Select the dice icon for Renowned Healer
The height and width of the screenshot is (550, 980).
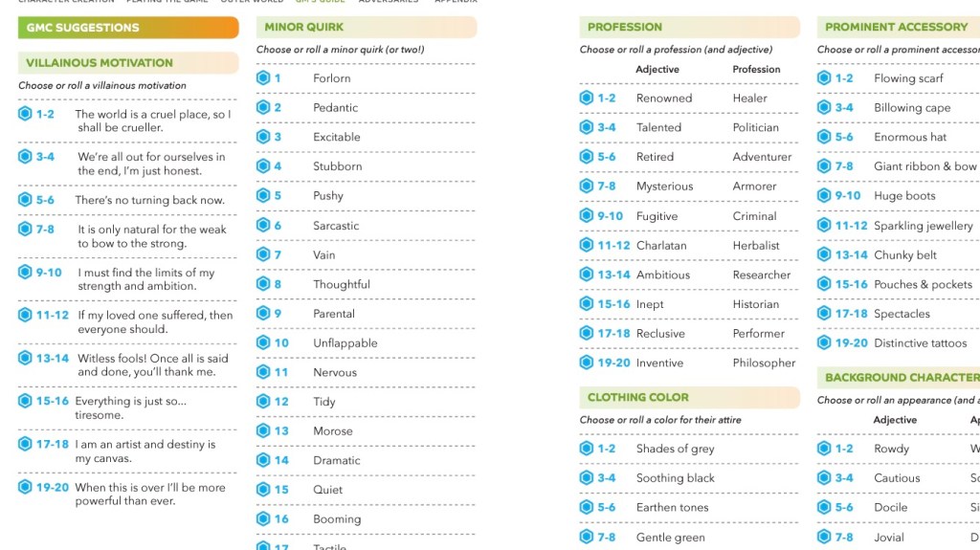(x=587, y=98)
